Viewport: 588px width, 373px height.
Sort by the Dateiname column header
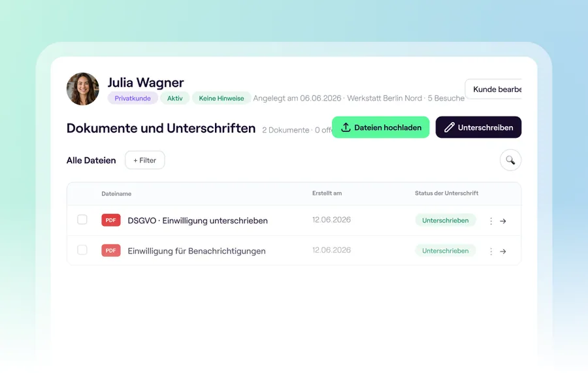pyautogui.click(x=116, y=194)
